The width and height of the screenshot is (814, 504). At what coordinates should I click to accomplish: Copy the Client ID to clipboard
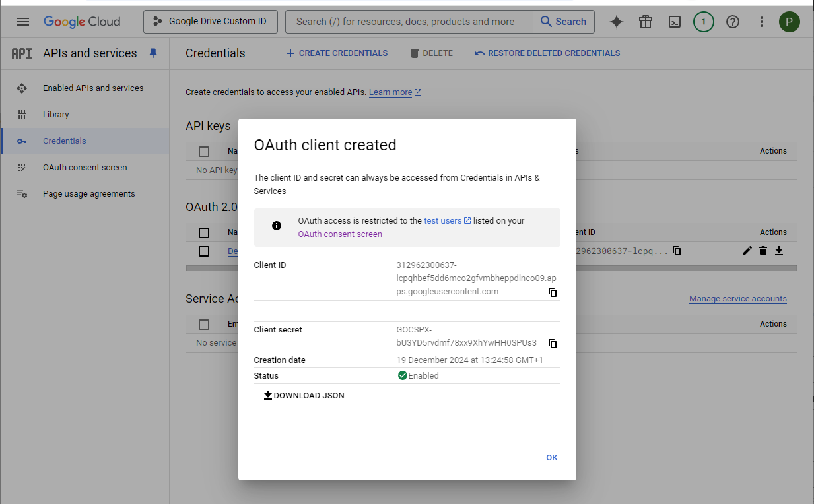553,292
